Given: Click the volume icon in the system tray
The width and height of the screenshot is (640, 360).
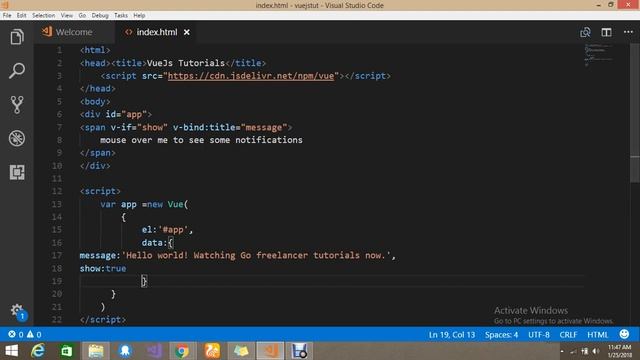Looking at the screenshot, I should (x=596, y=351).
